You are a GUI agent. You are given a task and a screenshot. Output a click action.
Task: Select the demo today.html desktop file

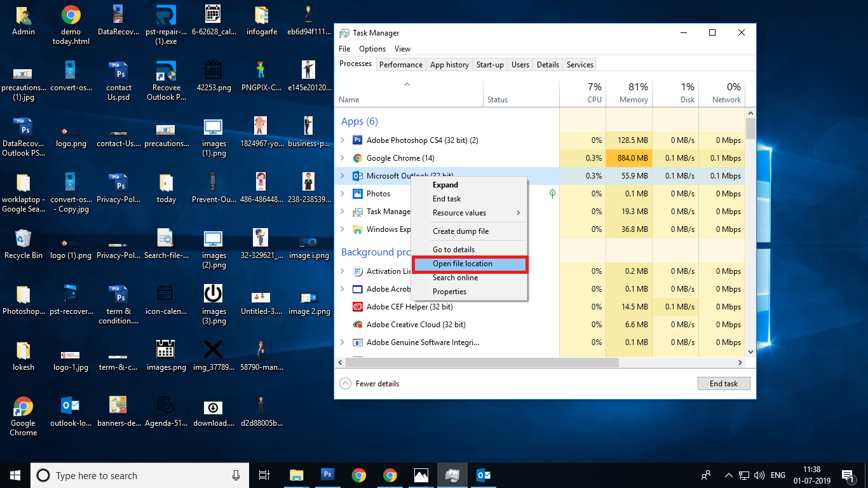point(71,25)
